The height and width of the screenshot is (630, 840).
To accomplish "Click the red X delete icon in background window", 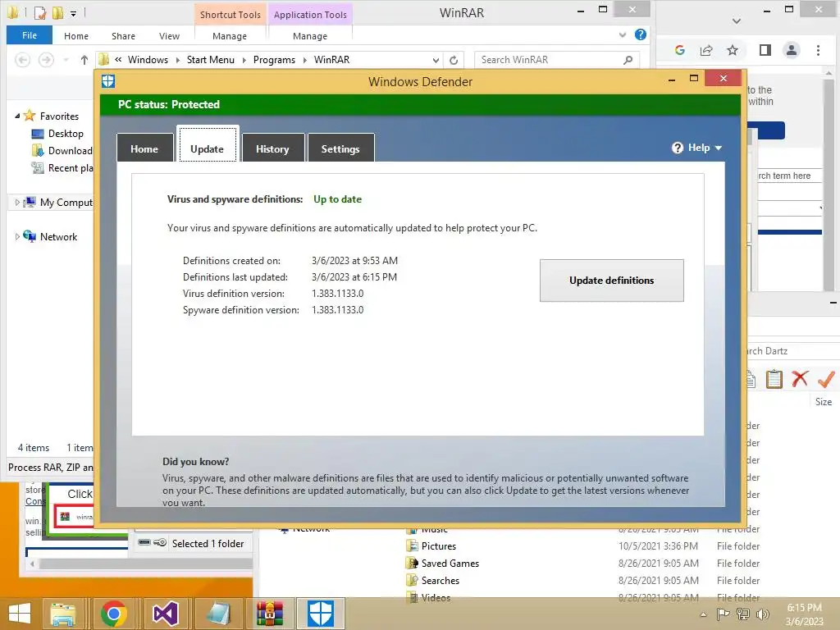I will coord(800,379).
